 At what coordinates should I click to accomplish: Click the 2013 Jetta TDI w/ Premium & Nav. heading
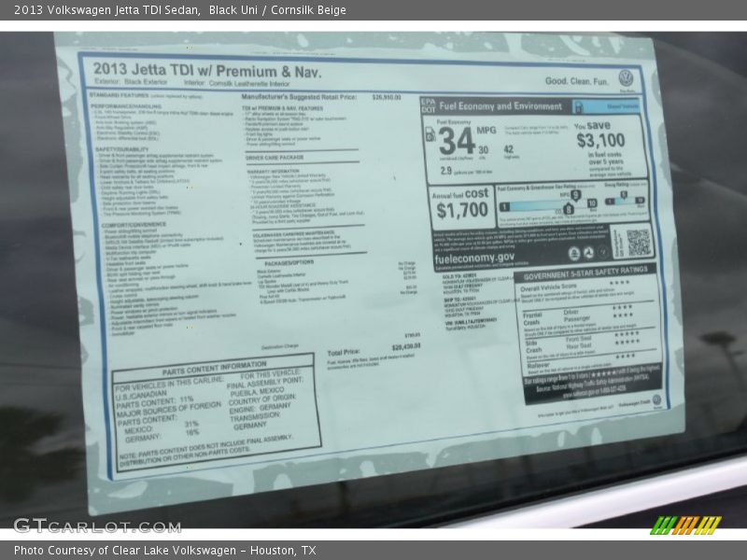tap(206, 71)
